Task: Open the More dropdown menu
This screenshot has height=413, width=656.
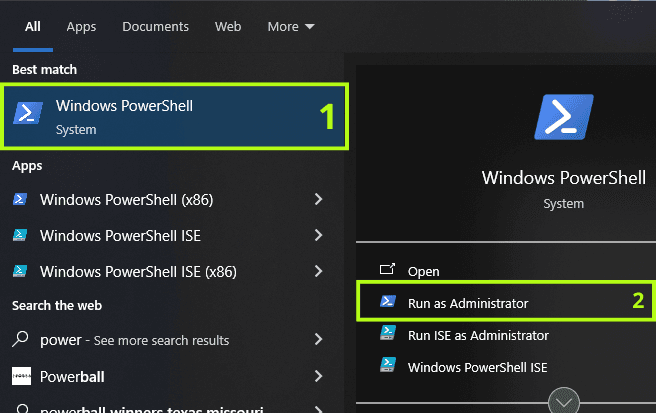Action: [291, 27]
